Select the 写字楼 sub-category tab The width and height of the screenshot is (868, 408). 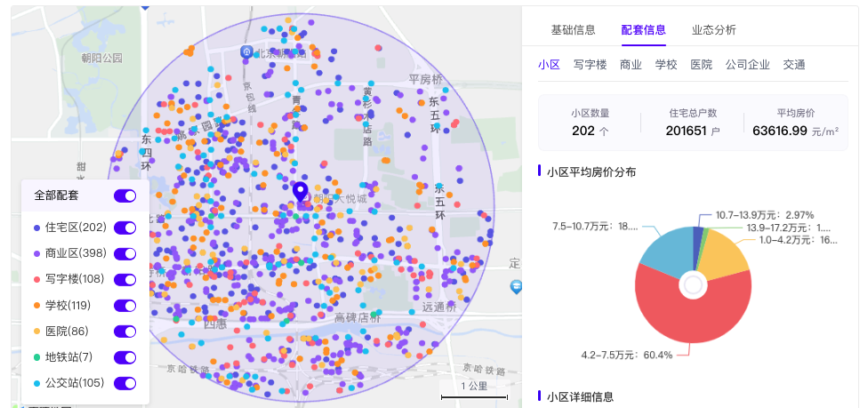[x=590, y=65]
